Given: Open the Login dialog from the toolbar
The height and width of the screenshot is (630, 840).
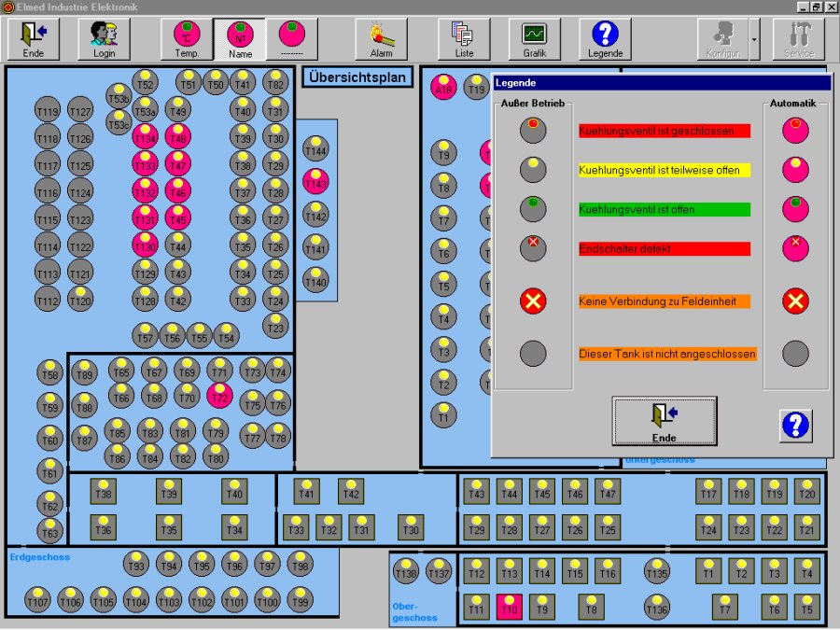Looking at the screenshot, I should click(104, 38).
